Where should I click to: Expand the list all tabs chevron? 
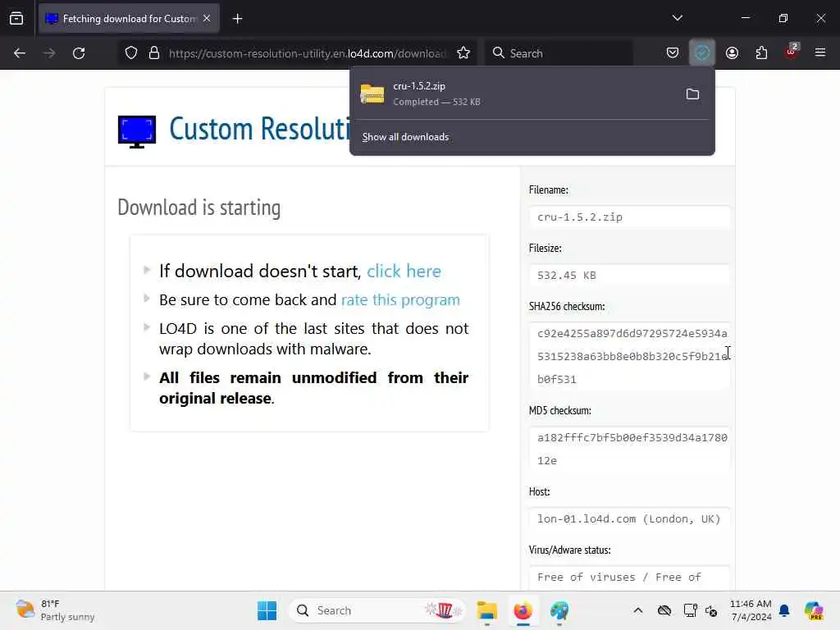(x=677, y=18)
